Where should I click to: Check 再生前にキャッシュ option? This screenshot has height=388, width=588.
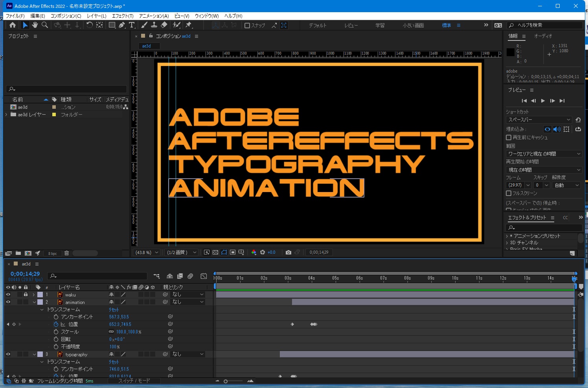(509, 137)
